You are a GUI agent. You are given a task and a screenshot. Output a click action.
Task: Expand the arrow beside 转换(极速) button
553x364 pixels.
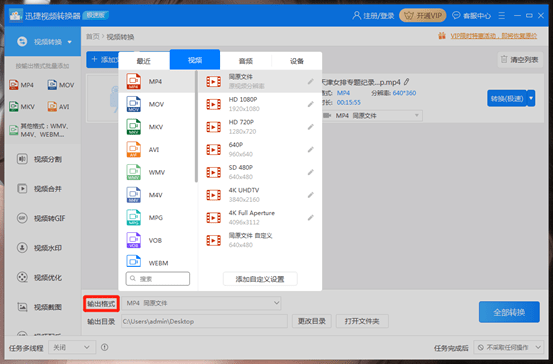[531, 98]
